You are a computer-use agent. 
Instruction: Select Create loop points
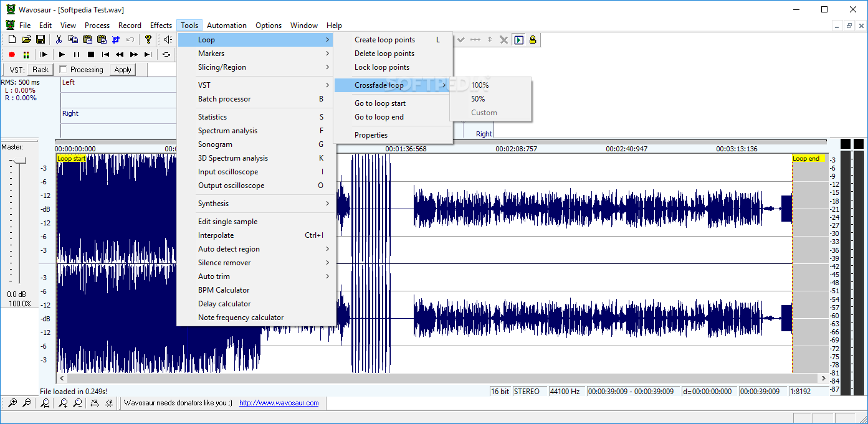[393, 40]
